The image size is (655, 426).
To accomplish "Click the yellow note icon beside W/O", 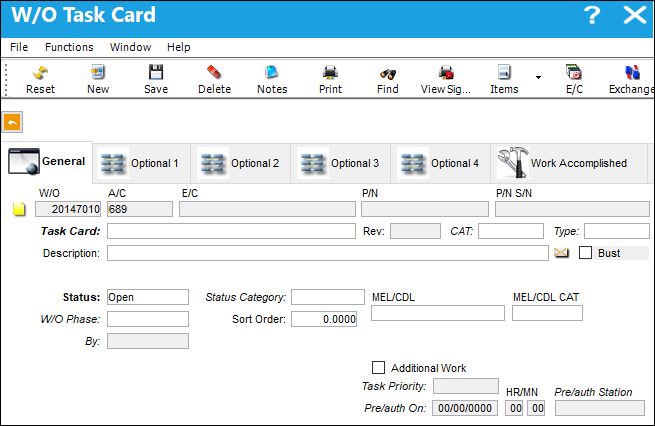I will point(19,209).
